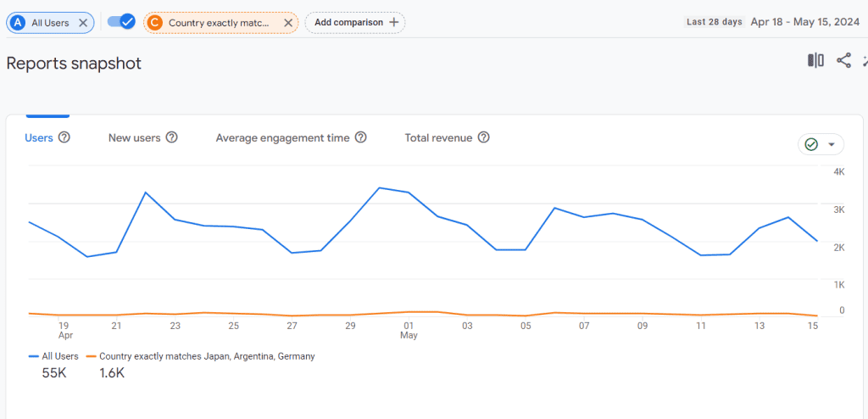Click the plus icon in Add comparison
Screen dimensions: 868x419
pyautogui.click(x=393, y=22)
